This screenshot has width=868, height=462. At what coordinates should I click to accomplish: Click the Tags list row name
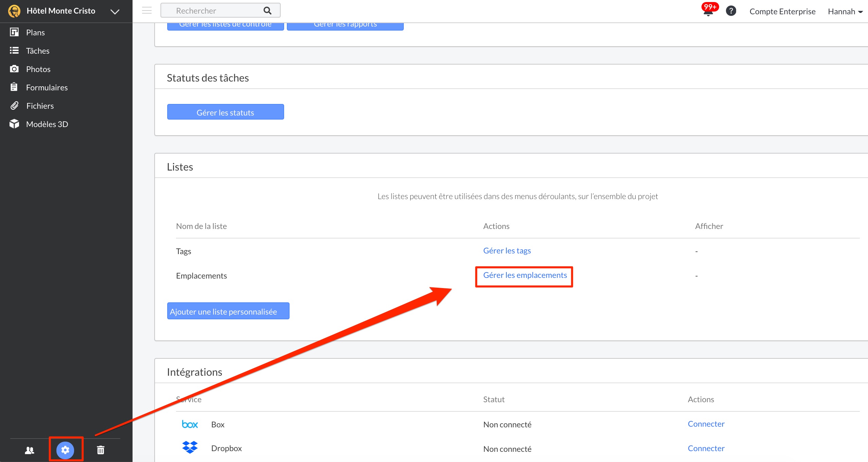[184, 251]
